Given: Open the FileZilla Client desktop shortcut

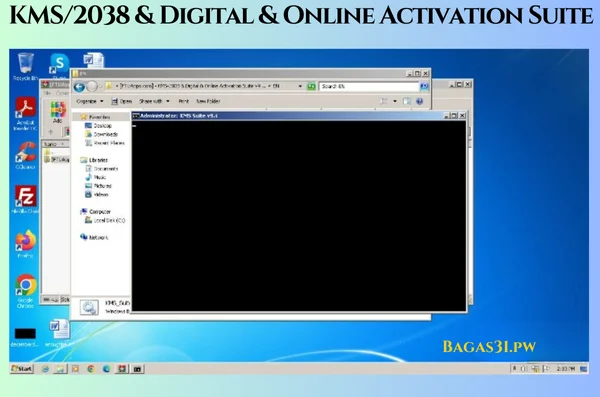Looking at the screenshot, I should click(x=26, y=199).
